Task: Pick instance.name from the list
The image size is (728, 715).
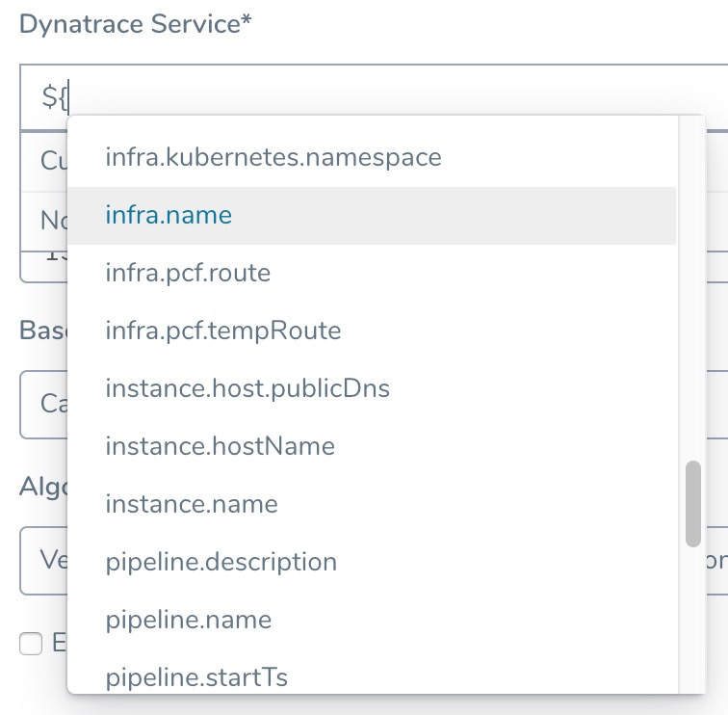Action: point(372,504)
